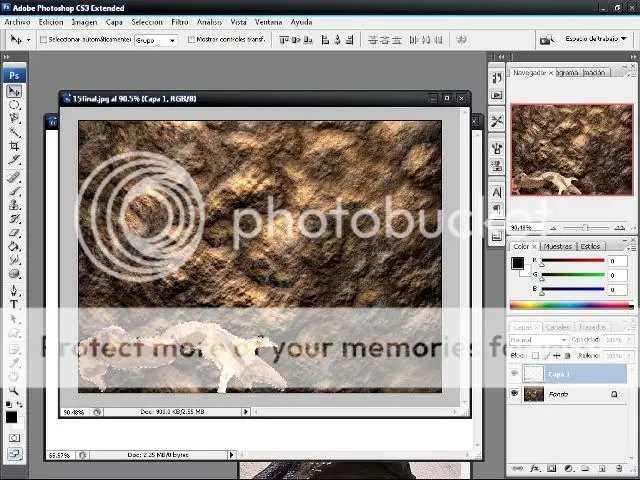640x480 pixels.
Task: Open the Grupo dropdown in options bar
Action: tap(156, 40)
